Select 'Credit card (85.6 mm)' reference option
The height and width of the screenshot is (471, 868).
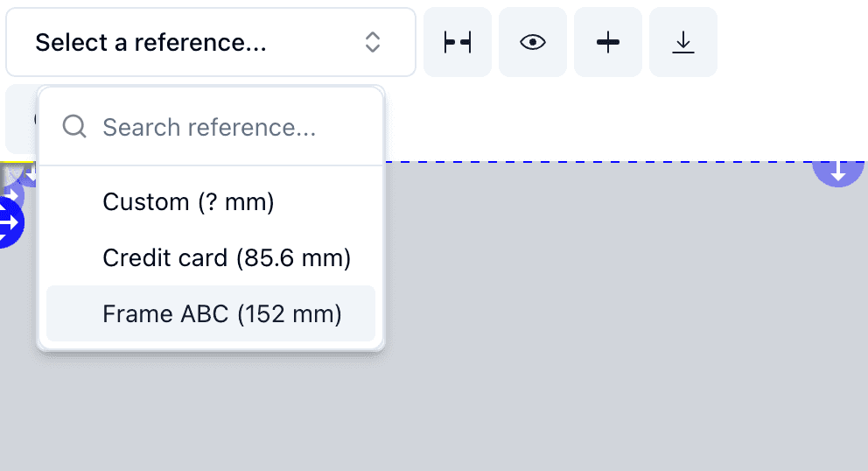[227, 257]
